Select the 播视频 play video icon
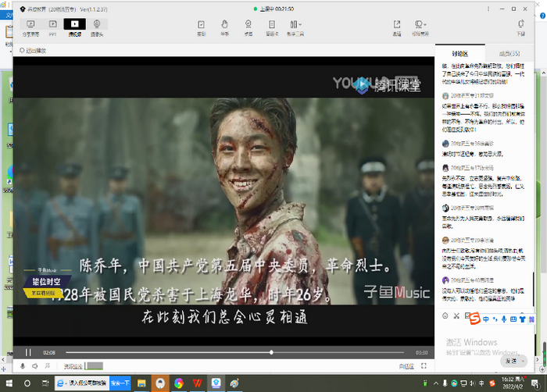The width and height of the screenshot is (547, 392). click(x=75, y=27)
